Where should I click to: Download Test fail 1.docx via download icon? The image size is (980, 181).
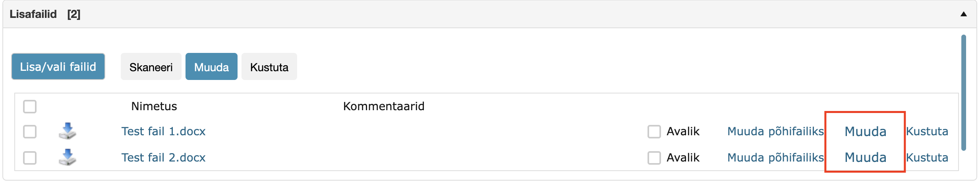click(x=68, y=131)
